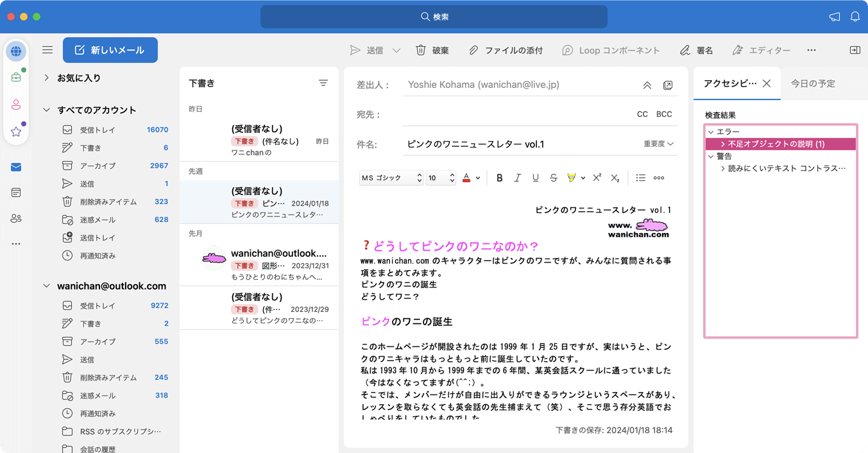Open toolbar overflow ellipsis menu

point(812,50)
